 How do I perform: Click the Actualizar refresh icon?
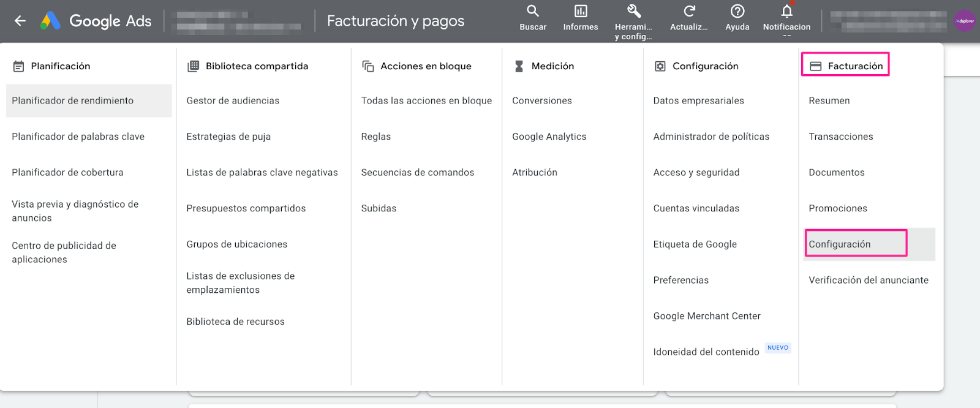pyautogui.click(x=689, y=11)
